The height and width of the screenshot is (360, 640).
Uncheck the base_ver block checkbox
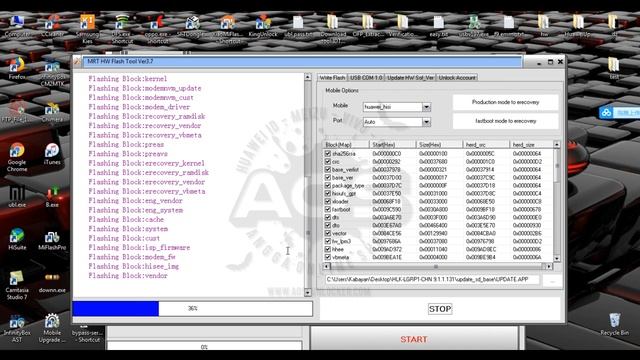pyautogui.click(x=327, y=178)
